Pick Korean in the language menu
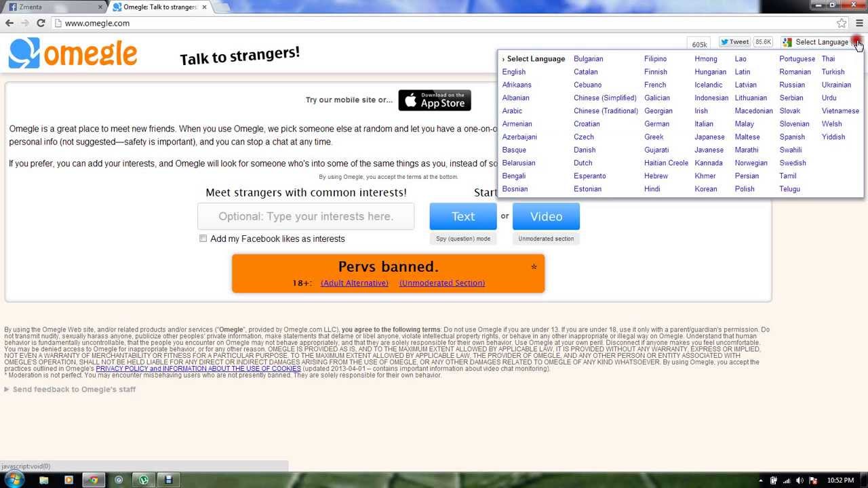This screenshot has height=488, width=868. pos(705,189)
